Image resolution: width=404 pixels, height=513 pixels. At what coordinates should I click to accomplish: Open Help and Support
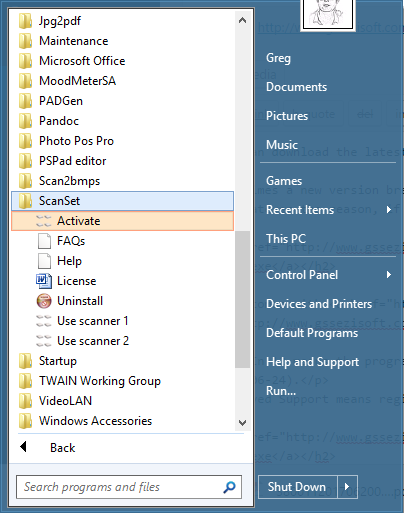312,362
